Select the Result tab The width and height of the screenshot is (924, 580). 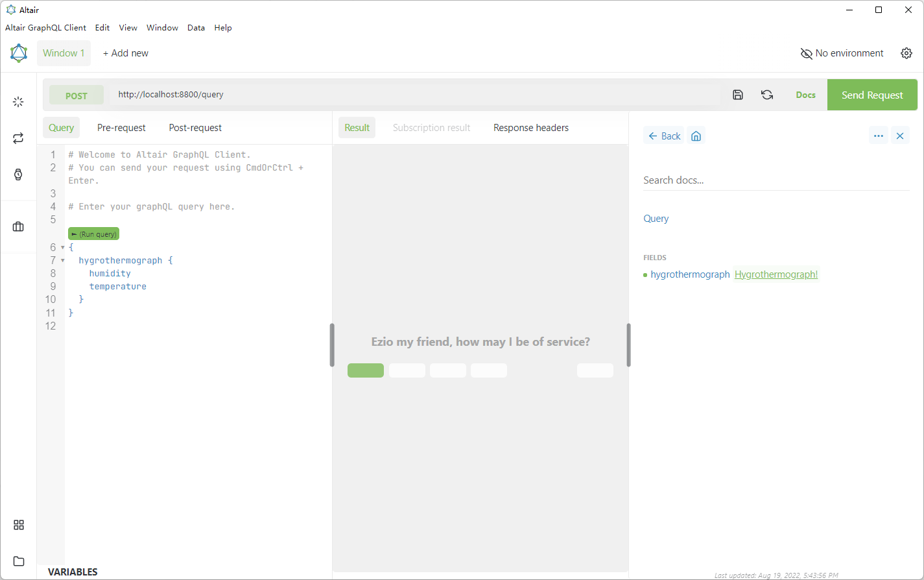pos(357,128)
